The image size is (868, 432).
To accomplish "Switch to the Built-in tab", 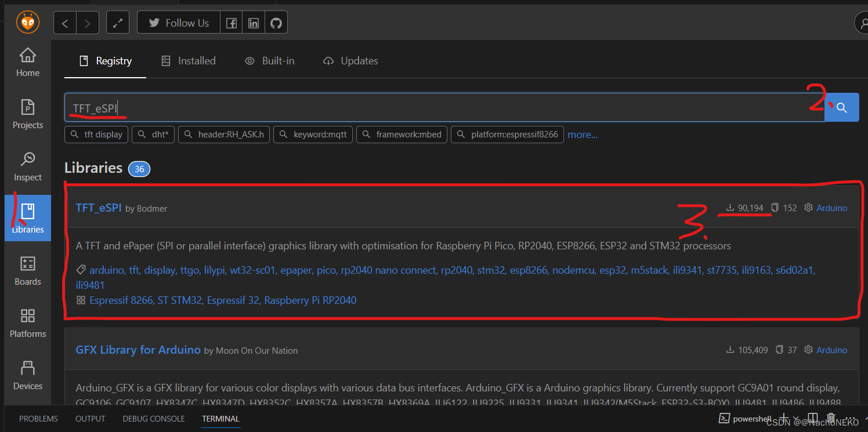I will (x=270, y=61).
